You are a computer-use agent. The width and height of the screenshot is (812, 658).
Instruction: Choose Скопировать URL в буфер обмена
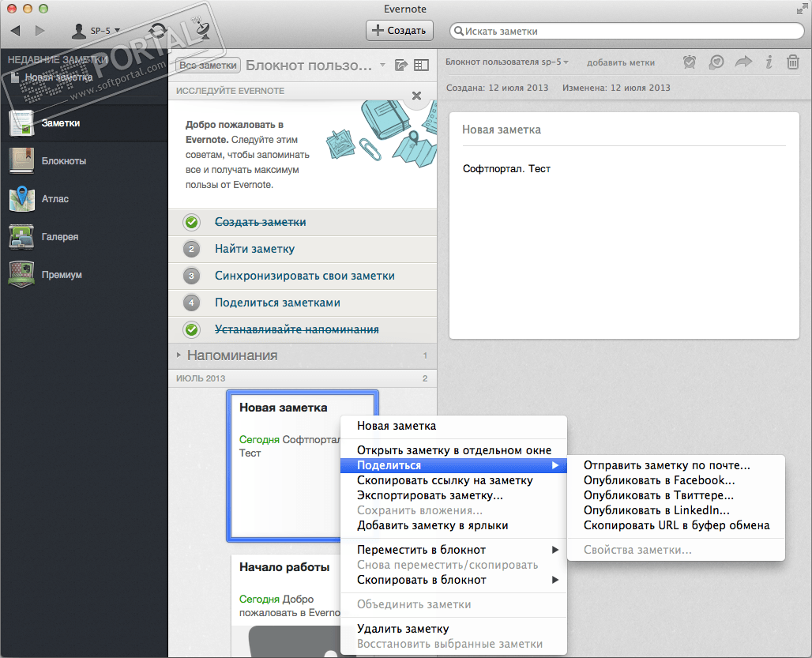pyautogui.click(x=676, y=525)
